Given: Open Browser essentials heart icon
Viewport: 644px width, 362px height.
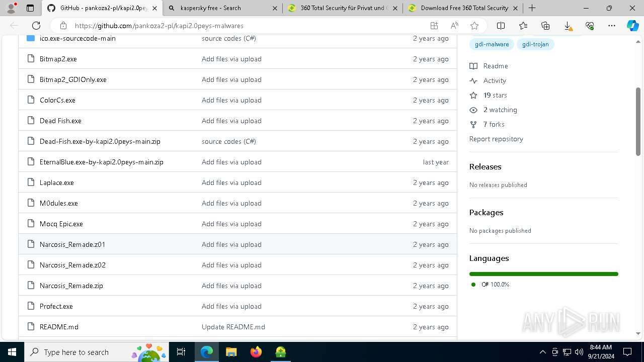Looking at the screenshot, I should [590, 26].
